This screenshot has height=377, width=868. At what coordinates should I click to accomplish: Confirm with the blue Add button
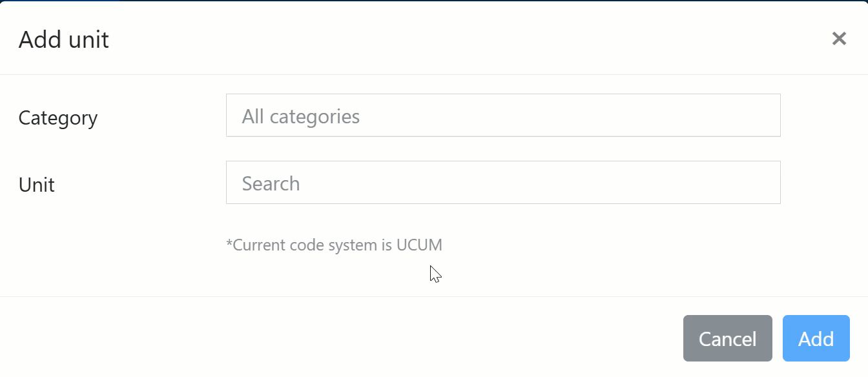(816, 338)
